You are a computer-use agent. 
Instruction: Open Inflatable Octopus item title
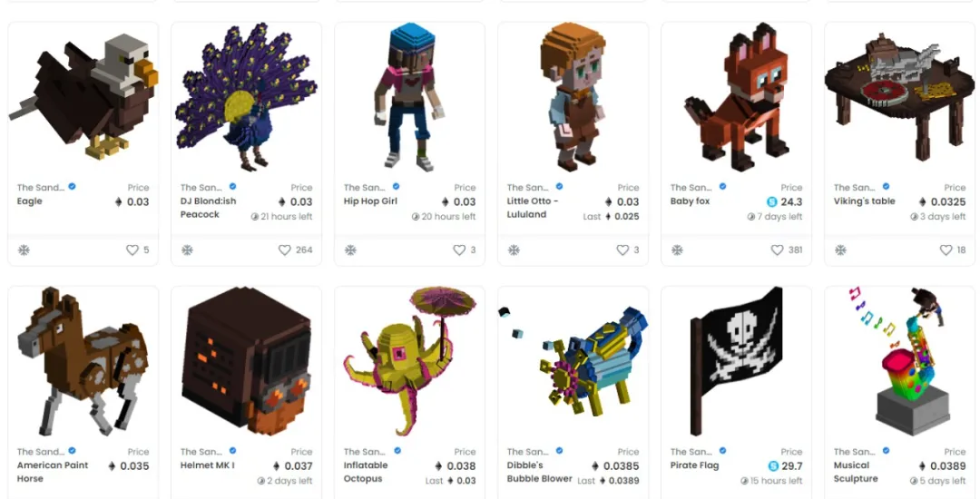click(x=366, y=472)
